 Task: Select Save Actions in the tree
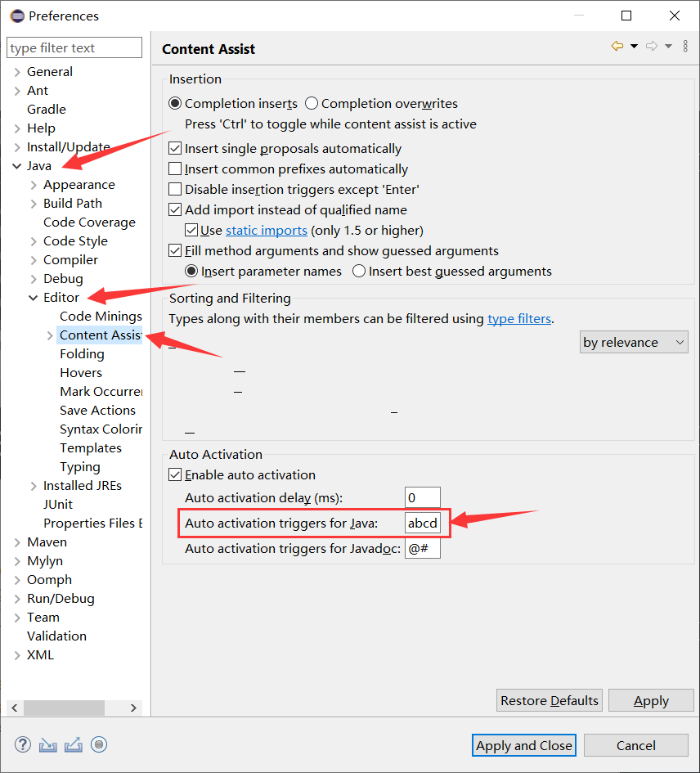[x=97, y=411]
